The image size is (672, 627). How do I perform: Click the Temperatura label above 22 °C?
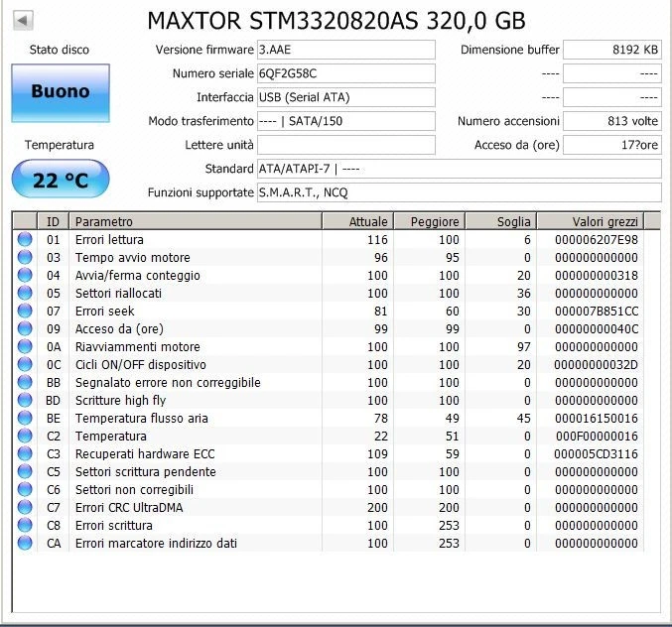click(60, 145)
